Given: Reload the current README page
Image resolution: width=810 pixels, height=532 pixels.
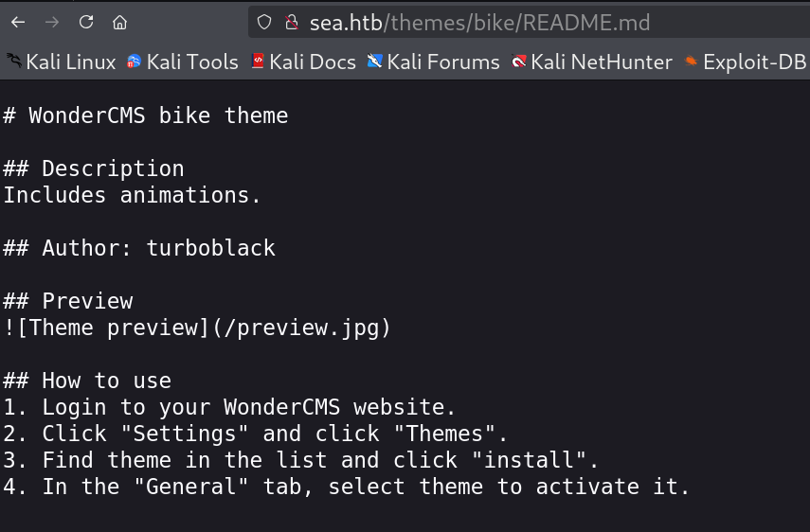Looking at the screenshot, I should (86, 22).
